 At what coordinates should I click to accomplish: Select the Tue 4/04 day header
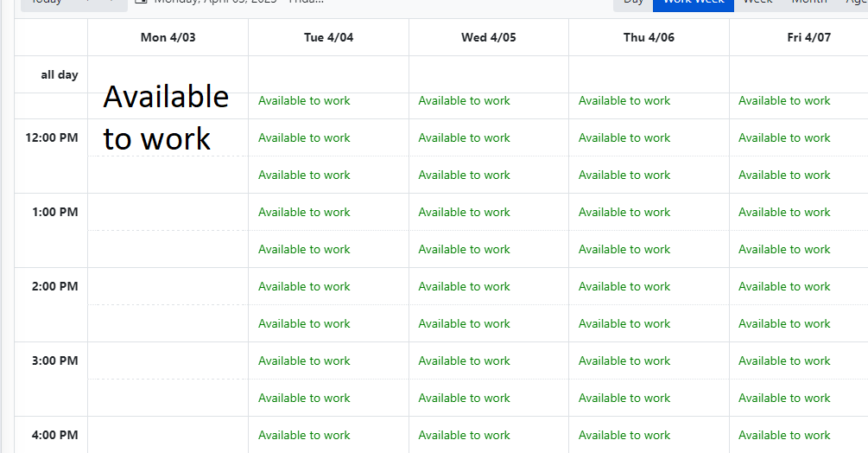(x=328, y=37)
